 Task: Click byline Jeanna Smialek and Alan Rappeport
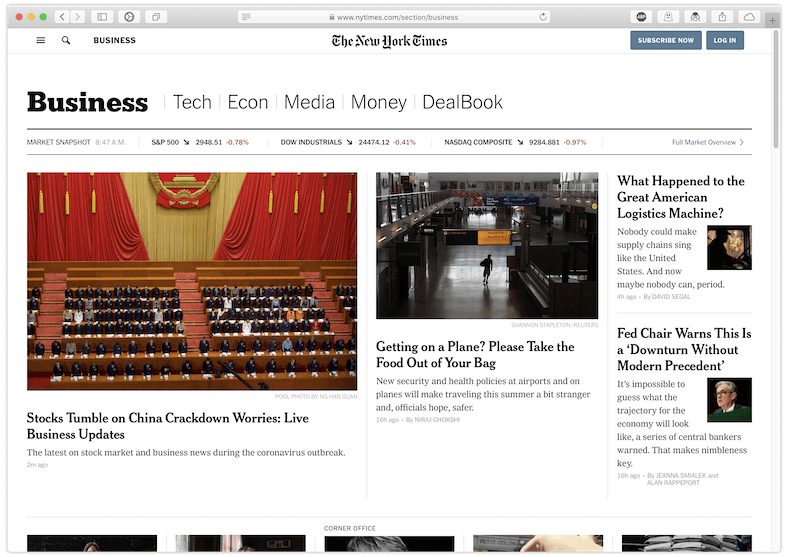pyautogui.click(x=682, y=479)
